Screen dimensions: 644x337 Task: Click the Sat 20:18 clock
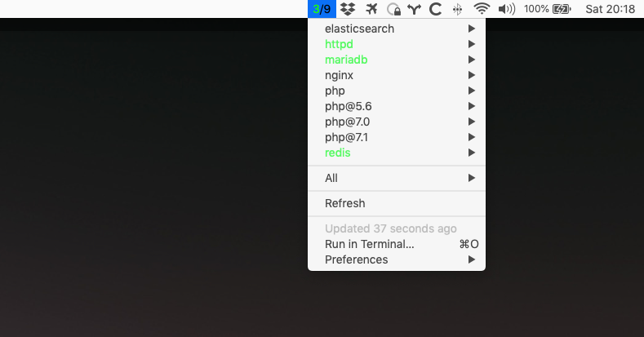(608, 9)
